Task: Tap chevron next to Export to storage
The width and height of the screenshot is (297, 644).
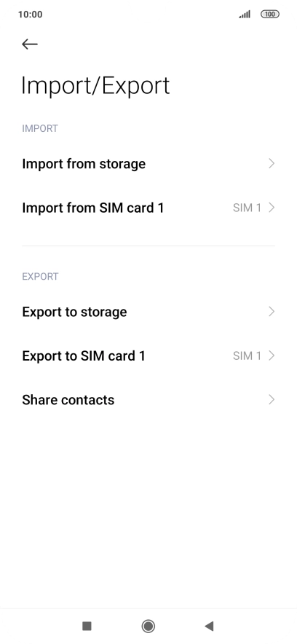Action: [271, 312]
